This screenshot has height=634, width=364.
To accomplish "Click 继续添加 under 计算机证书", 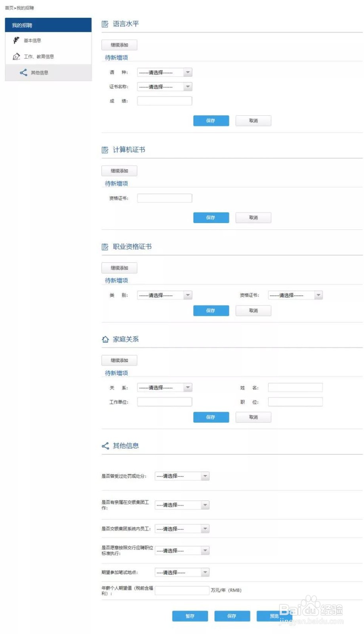I will (x=119, y=171).
